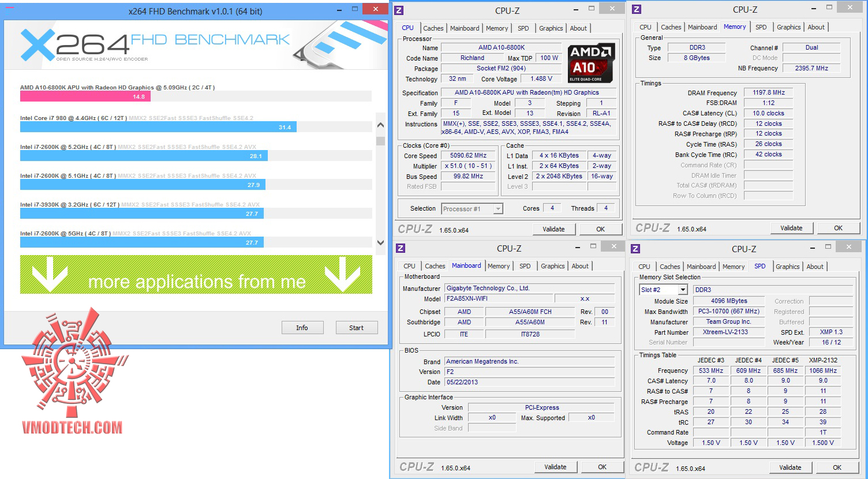Click the CPU-Z icon in the Mainboard tab window title bar
Image resolution: width=868 pixels, height=479 pixels.
click(401, 248)
